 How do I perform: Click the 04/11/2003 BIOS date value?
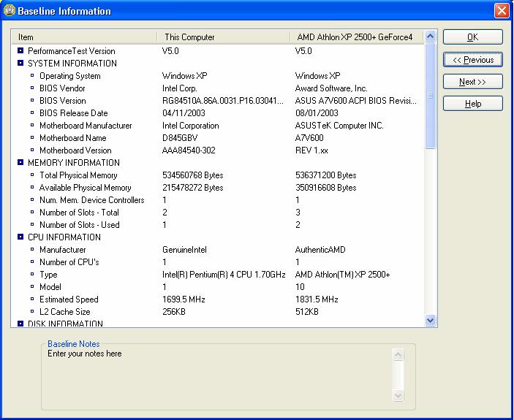(184, 113)
